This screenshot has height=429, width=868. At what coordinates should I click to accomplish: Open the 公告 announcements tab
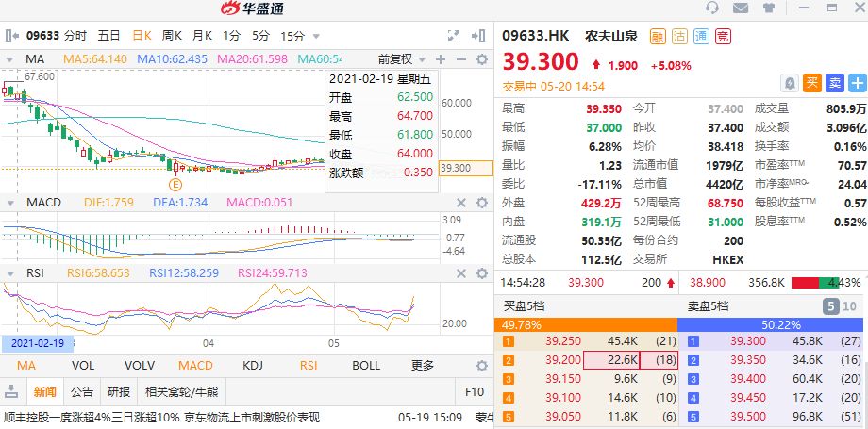[82, 392]
